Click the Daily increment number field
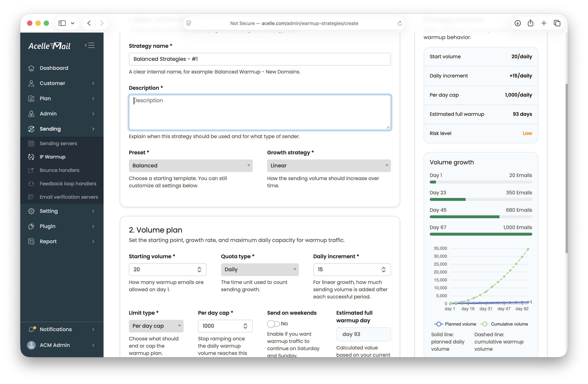The width and height of the screenshot is (588, 384). [x=352, y=269]
